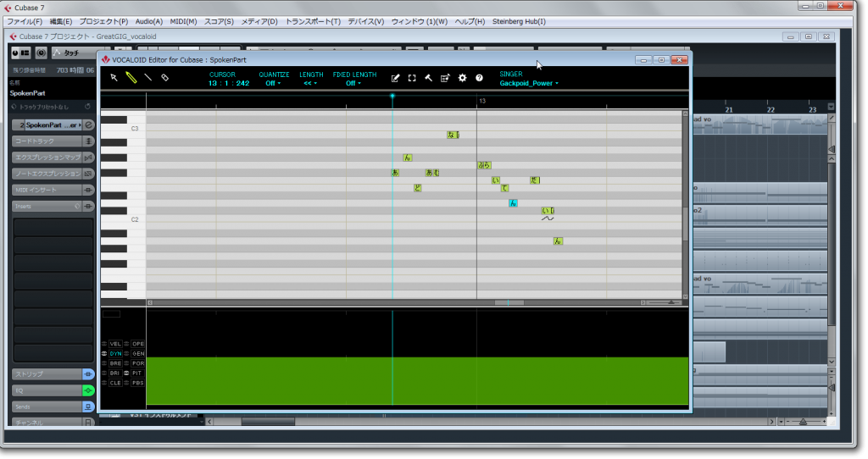Click the full-screen brackets icon

(412, 79)
